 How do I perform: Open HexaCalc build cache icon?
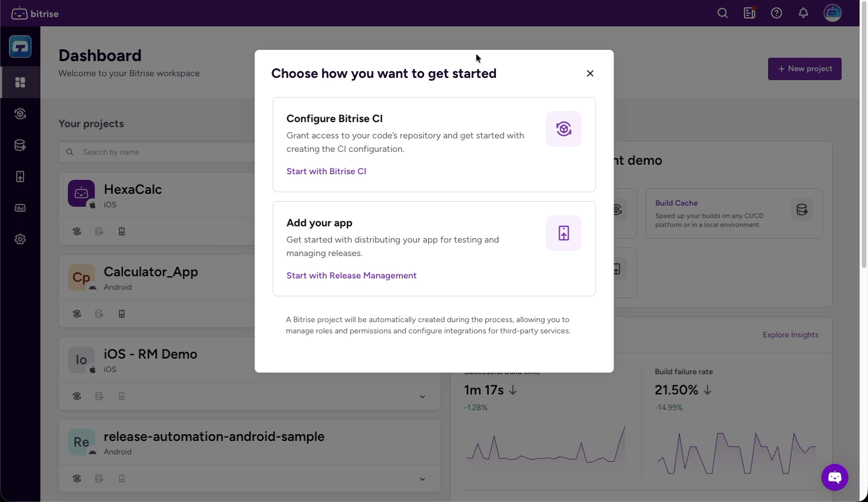[99, 231]
